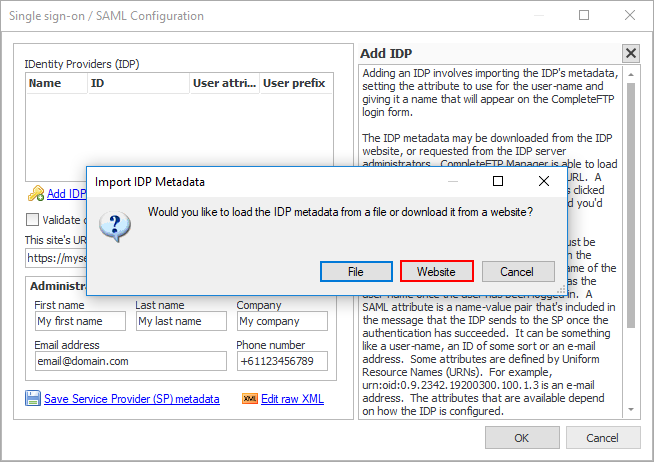Screen dimensions: 654x462
Task: Maximize the Import IDP Metadata dialog
Action: 498,182
